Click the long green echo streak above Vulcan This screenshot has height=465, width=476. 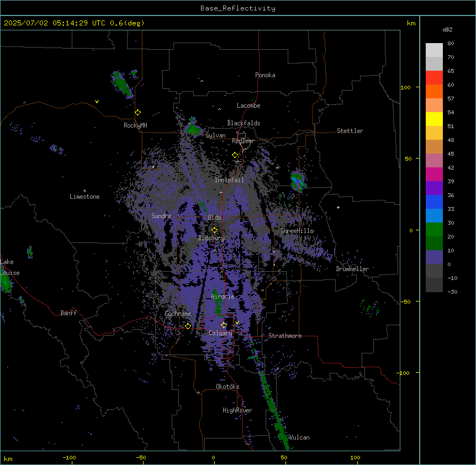point(273,410)
